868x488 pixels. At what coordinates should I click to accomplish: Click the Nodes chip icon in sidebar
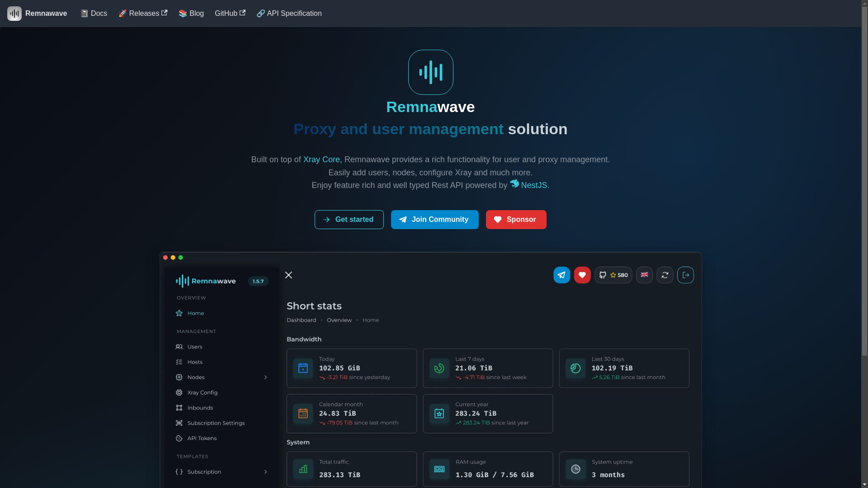coord(179,377)
